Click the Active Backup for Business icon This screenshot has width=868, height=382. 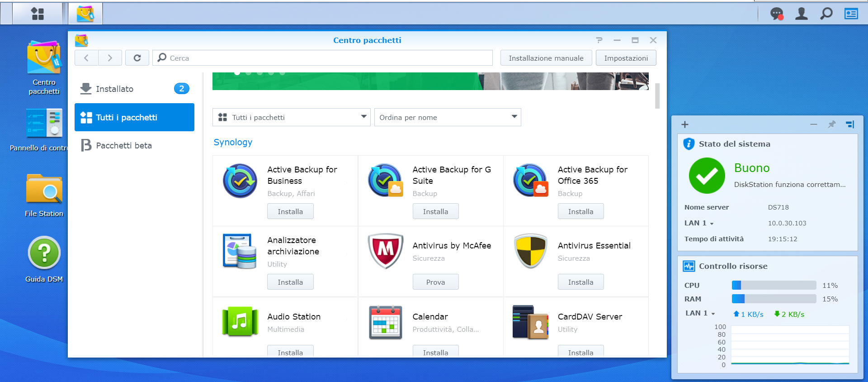(240, 181)
